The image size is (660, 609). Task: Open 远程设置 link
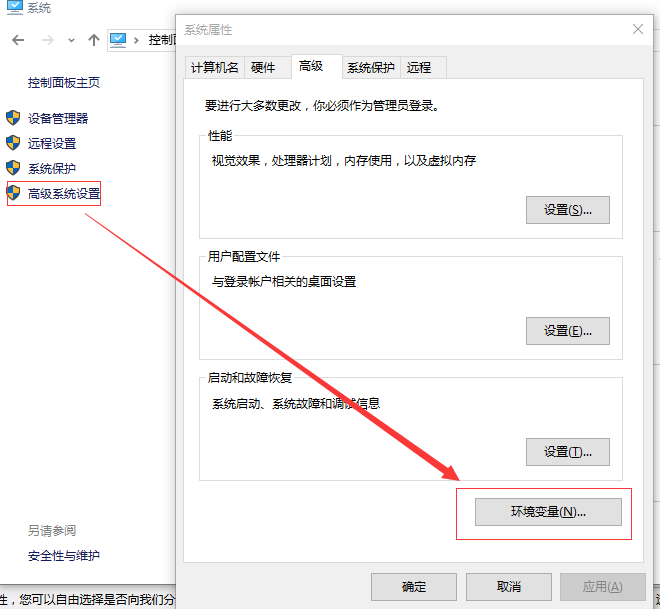tap(52, 144)
